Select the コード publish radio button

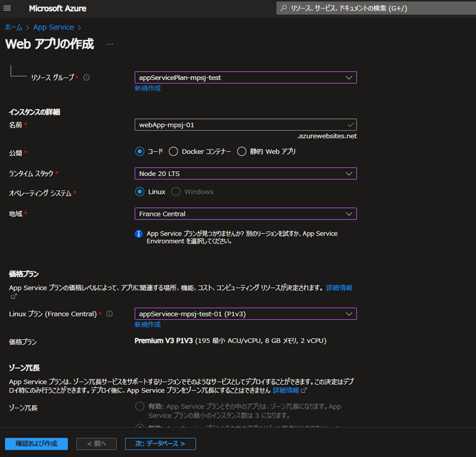(x=140, y=152)
